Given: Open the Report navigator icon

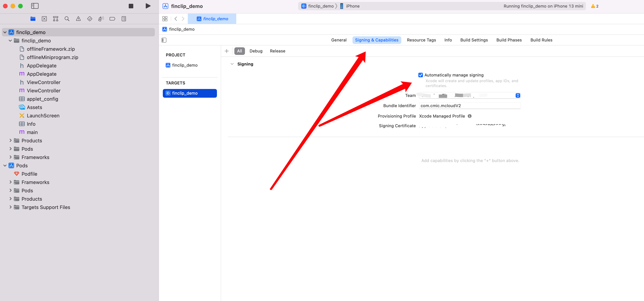Looking at the screenshot, I should pos(124,19).
